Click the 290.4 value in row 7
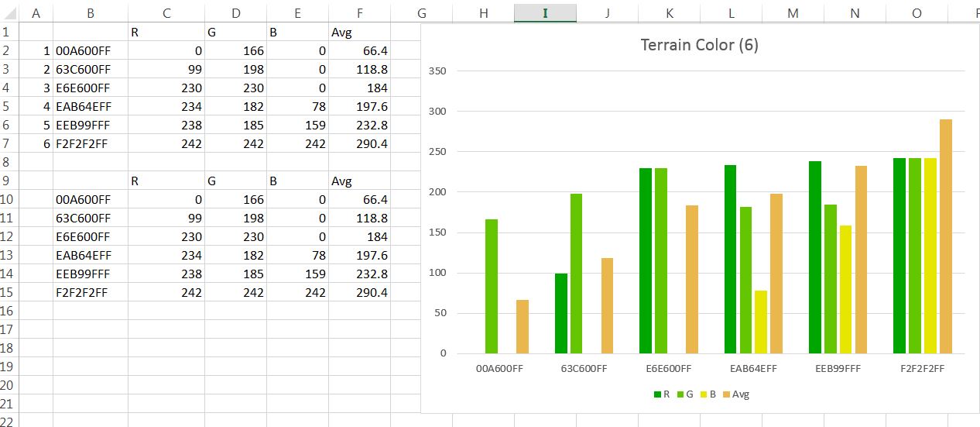 359,143
